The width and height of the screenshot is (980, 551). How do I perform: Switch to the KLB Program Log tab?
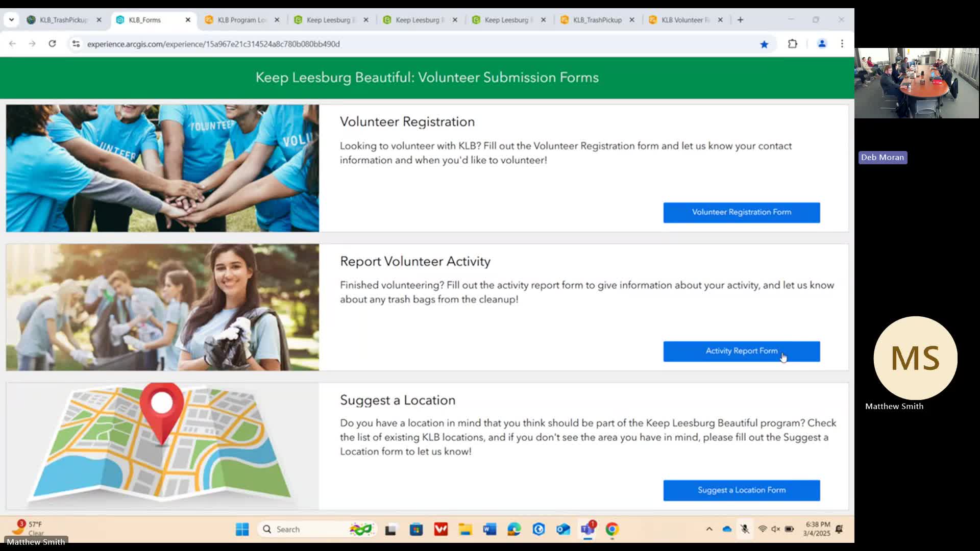[x=242, y=20]
